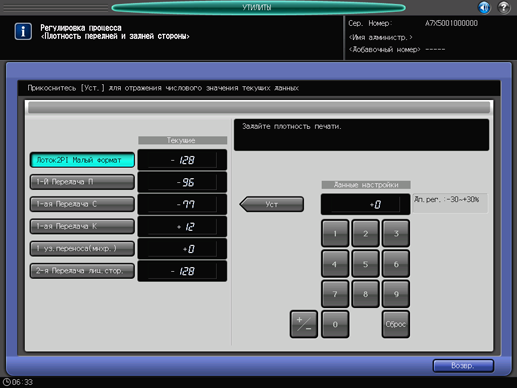Click keypad digit 5

click(x=365, y=264)
